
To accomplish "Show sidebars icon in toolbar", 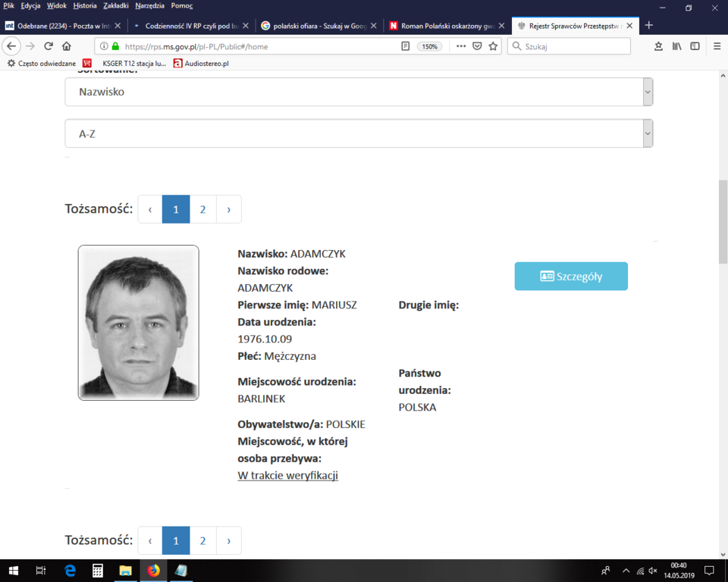I will (x=695, y=46).
